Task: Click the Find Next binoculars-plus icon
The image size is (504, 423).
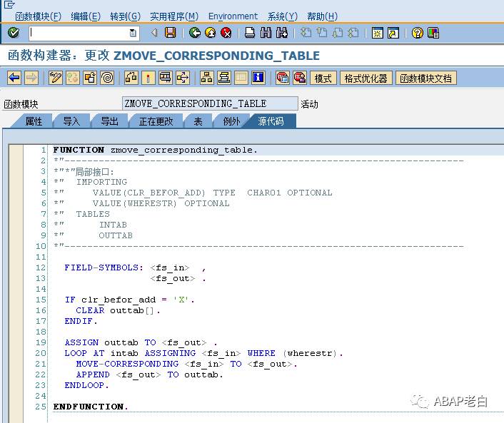Action: pos(281,33)
